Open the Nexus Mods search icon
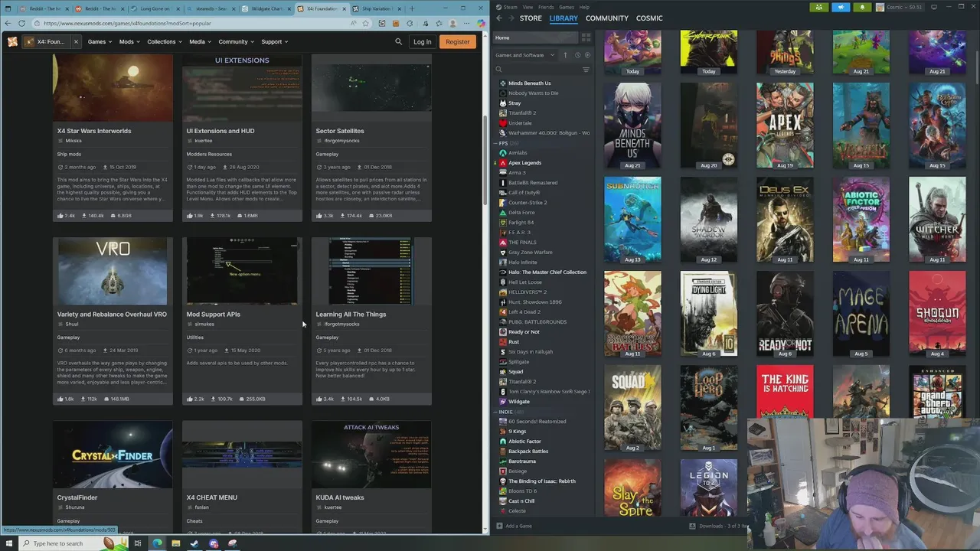 398,41
